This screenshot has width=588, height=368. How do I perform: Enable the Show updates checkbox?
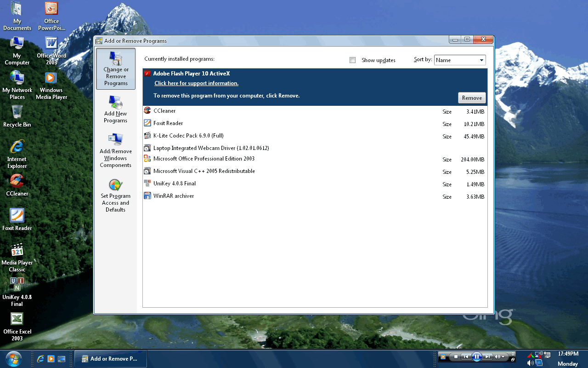pyautogui.click(x=352, y=60)
